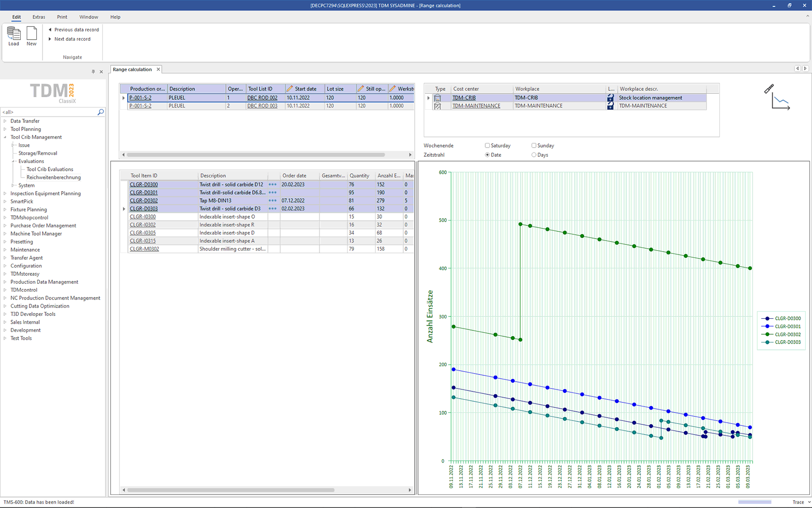The height and width of the screenshot is (508, 812).
Task: Open tool item CLGR-I0305 link
Action: pos(143,233)
